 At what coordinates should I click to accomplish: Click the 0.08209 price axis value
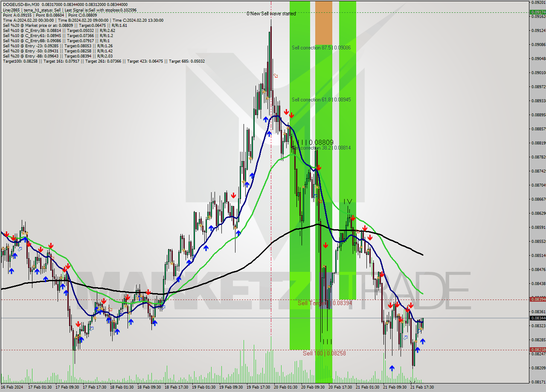tap(538, 368)
